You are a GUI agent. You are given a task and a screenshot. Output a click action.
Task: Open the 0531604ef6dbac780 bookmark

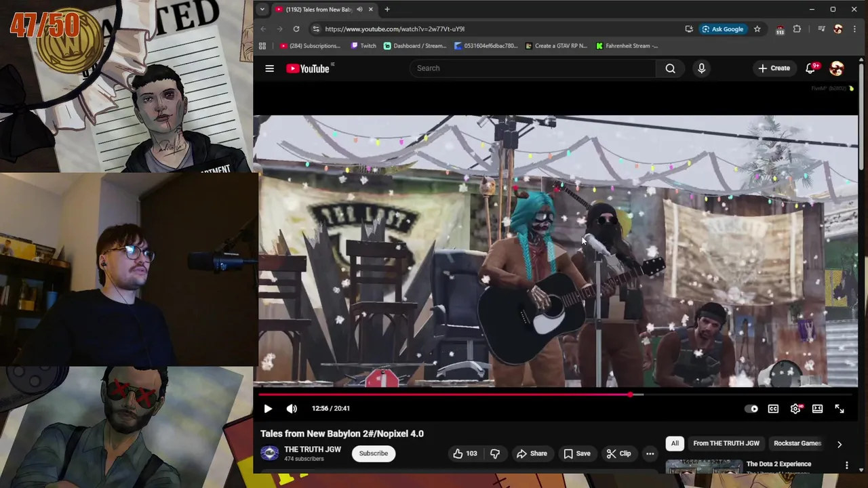tap(486, 46)
